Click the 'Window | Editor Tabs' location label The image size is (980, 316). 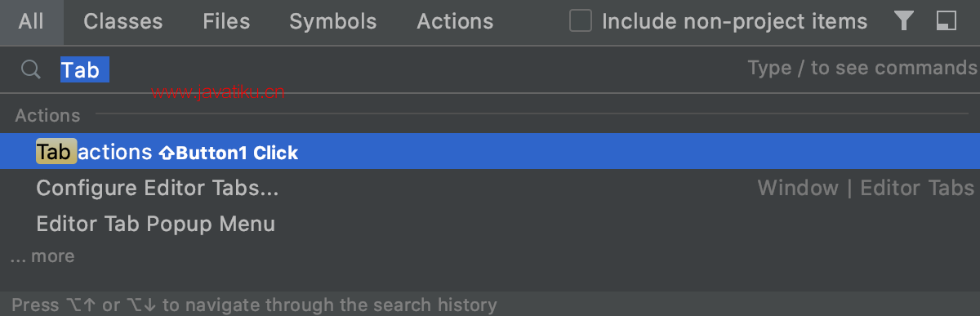tap(866, 189)
